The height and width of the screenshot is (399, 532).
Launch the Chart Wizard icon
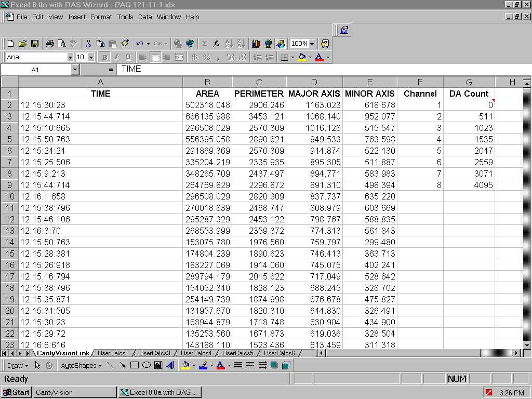click(x=256, y=44)
